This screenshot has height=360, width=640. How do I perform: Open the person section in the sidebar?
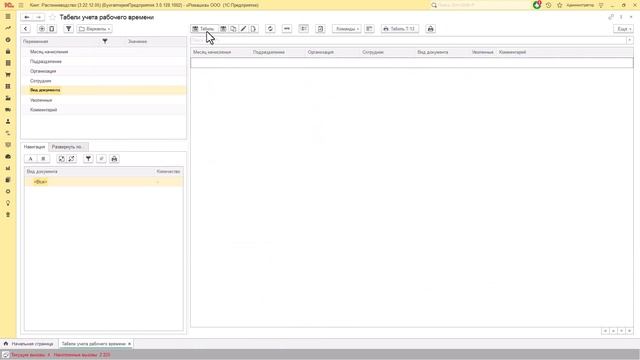(x=8, y=121)
